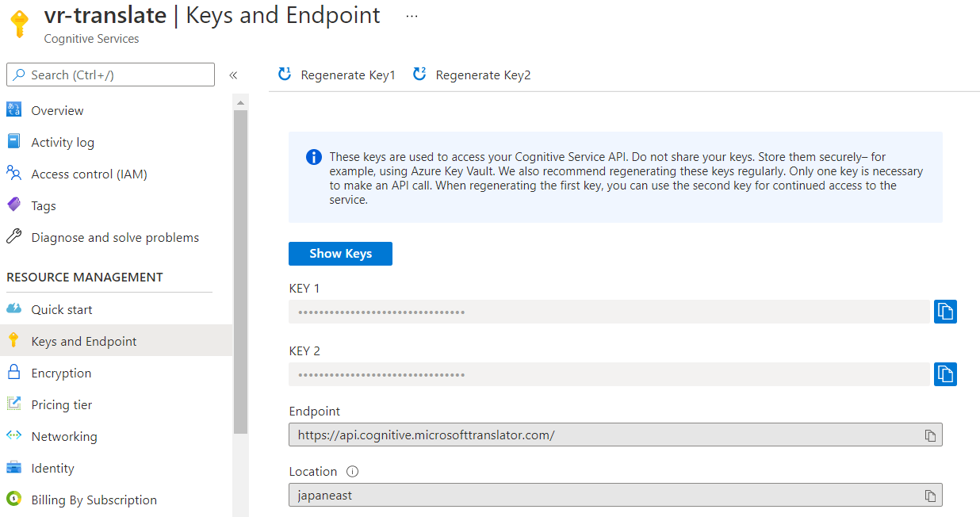Select Pricing tier in sidebar

coord(62,405)
